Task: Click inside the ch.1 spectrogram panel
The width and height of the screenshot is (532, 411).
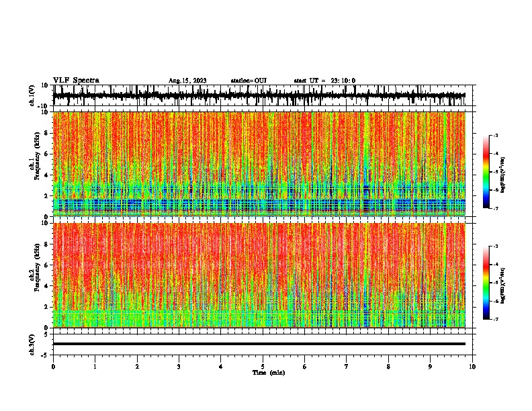Action: 259,164
